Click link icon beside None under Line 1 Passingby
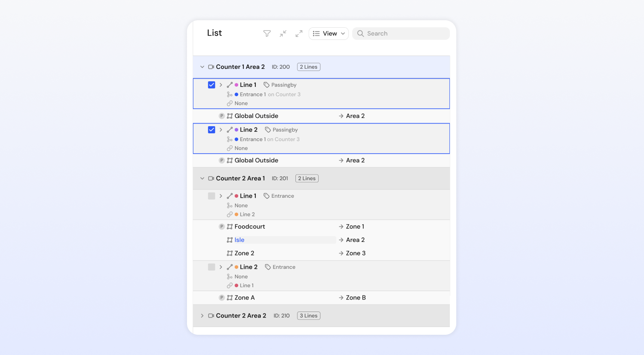The image size is (644, 355). pyautogui.click(x=230, y=103)
